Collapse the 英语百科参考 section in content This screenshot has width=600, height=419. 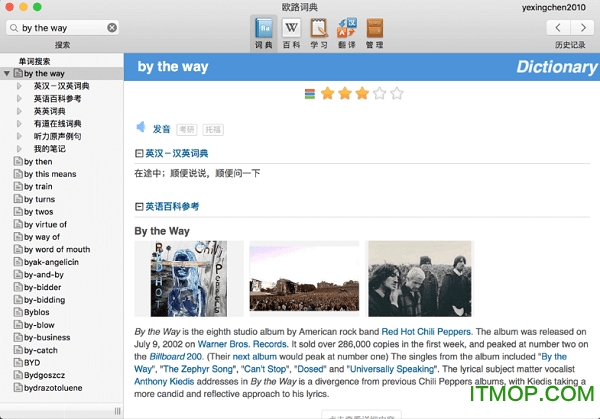point(139,206)
